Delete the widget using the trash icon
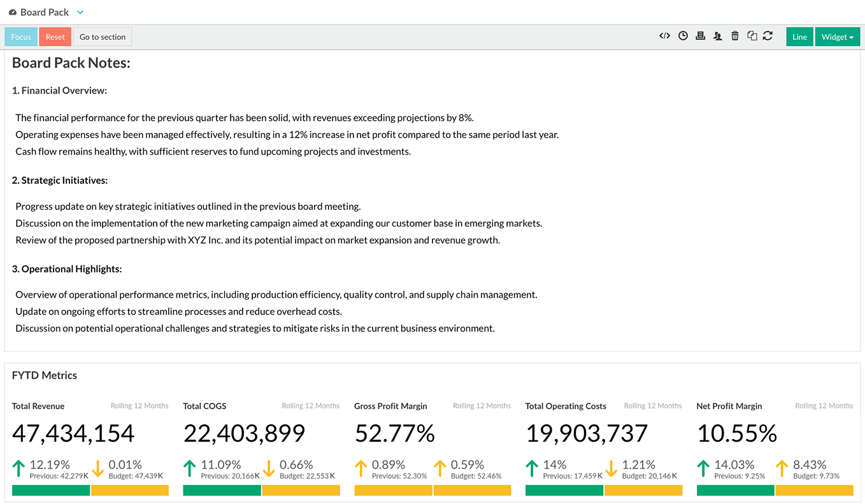 735,36
